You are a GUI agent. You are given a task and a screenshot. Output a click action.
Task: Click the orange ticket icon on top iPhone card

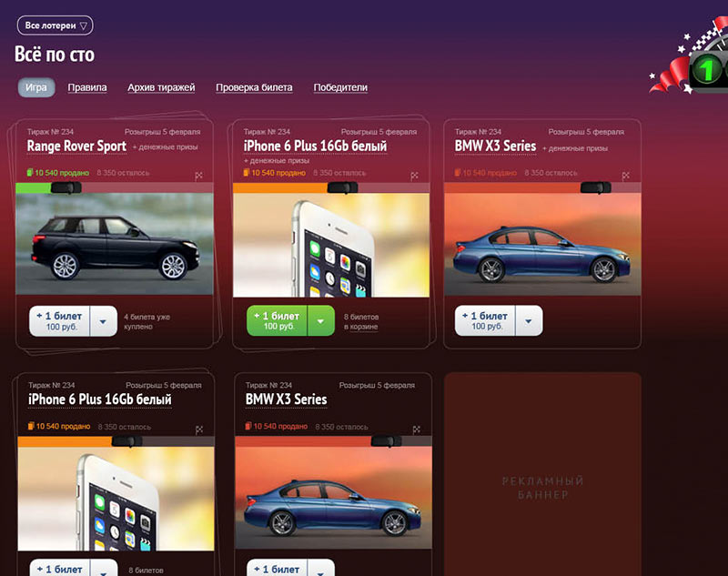tap(247, 173)
